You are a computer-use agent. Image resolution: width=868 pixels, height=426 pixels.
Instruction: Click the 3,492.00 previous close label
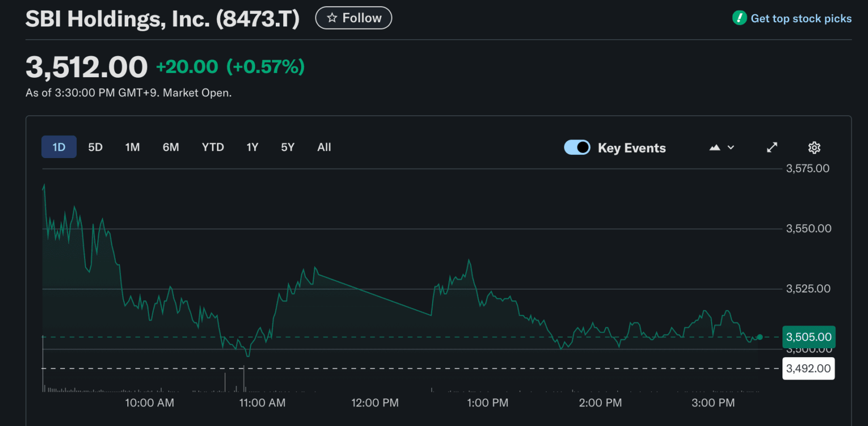[x=808, y=368]
